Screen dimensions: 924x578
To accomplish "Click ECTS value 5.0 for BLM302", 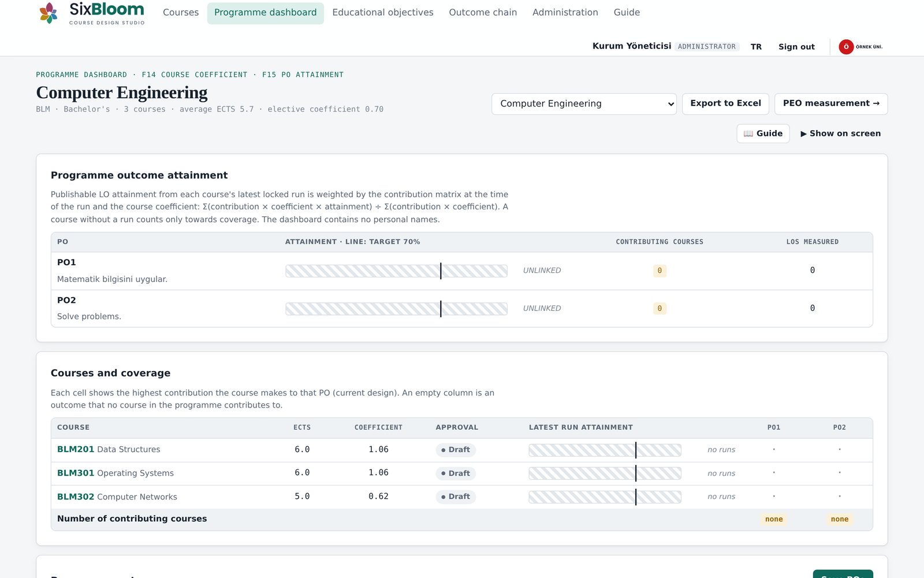I will click(x=302, y=497).
